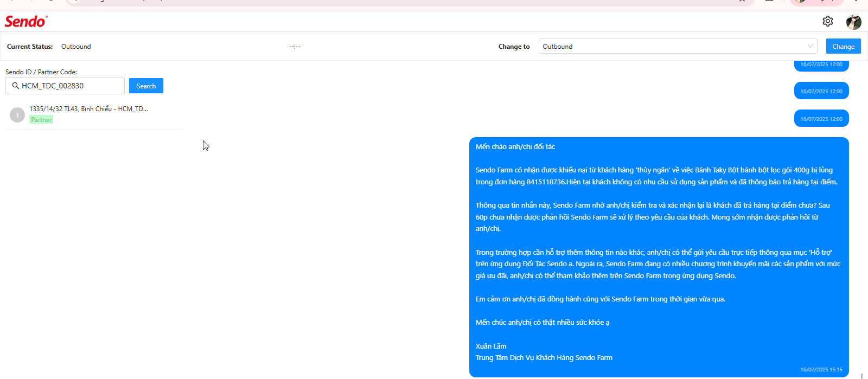This screenshot has height=379, width=868.
Task: Click the greeting line Mến chào anh/chị đối tác
Action: pos(515,147)
